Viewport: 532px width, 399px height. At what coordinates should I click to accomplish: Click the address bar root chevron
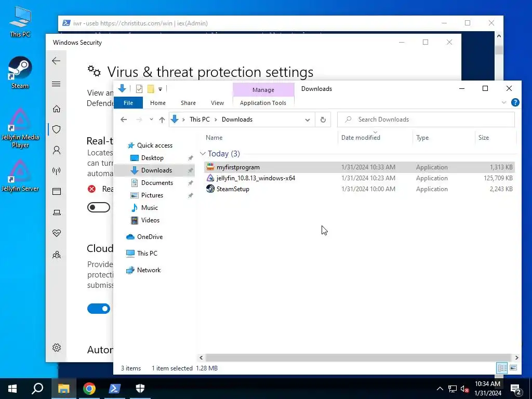pos(183,119)
